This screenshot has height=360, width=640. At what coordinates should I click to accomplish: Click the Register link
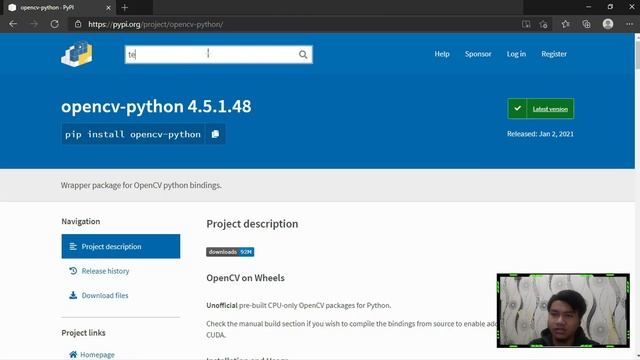(554, 54)
